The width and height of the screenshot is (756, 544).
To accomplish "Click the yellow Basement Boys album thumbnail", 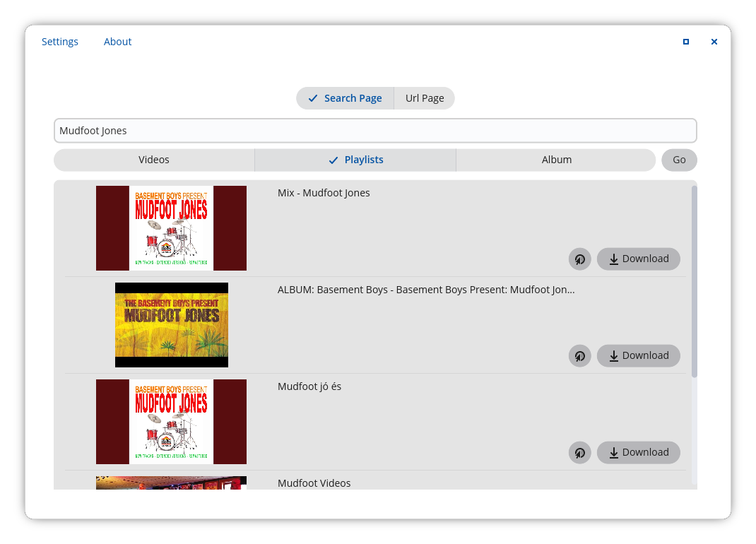I will [172, 325].
